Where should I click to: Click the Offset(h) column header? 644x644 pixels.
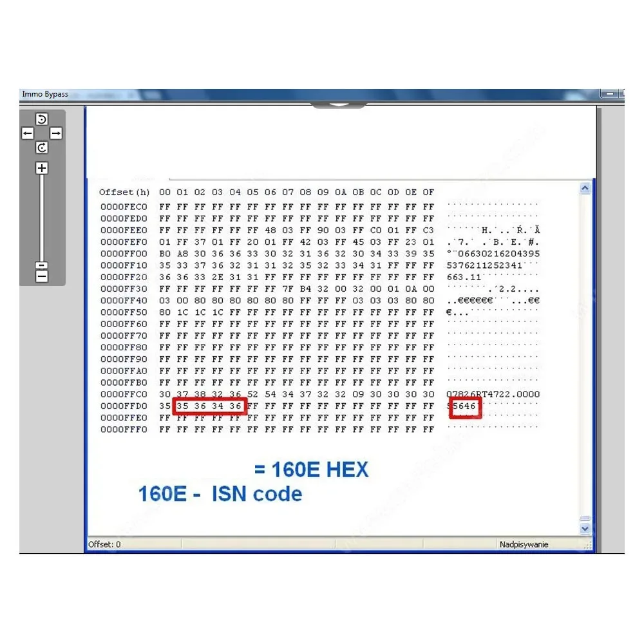[x=124, y=192]
